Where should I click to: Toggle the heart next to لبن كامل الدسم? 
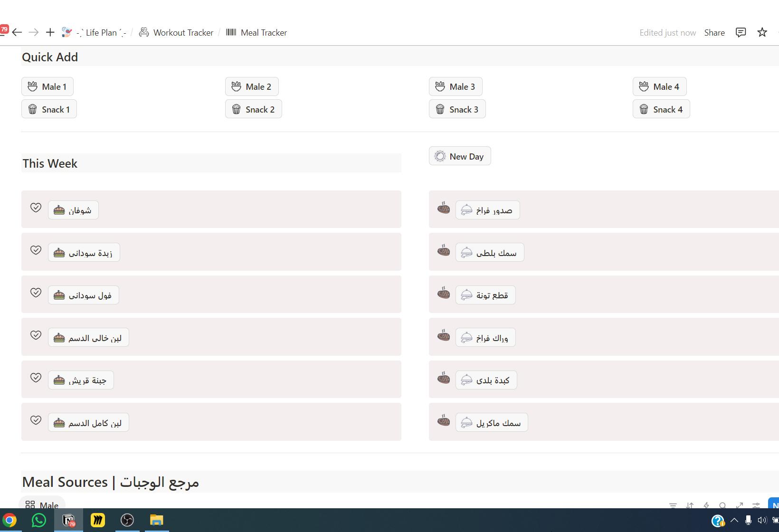(36, 420)
